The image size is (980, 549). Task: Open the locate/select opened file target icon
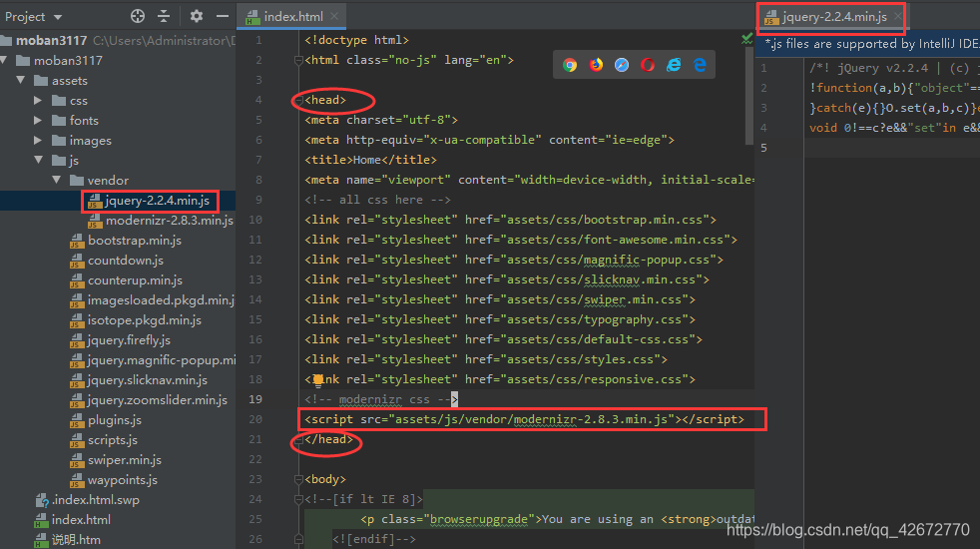click(138, 16)
